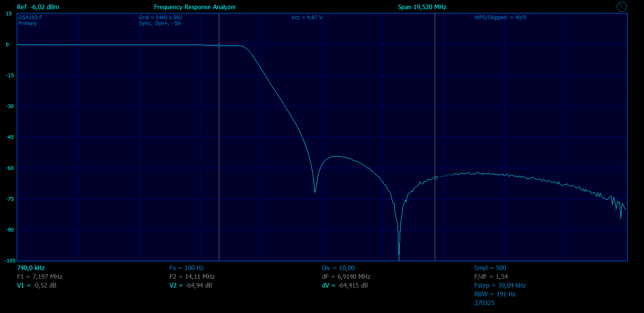Click the RBW = 191 Hz readout
This screenshot has height=313, width=644.
[495, 294]
